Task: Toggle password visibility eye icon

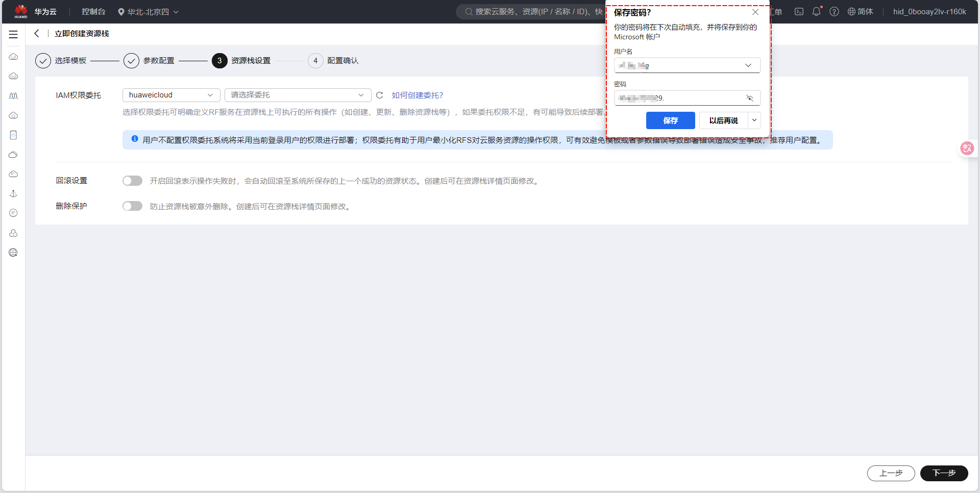Action: pos(750,98)
